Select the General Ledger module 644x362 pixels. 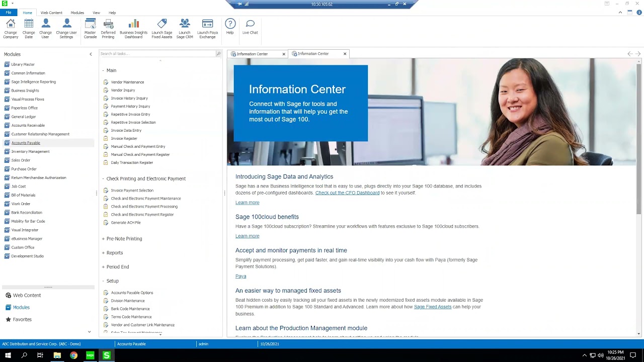23,117
